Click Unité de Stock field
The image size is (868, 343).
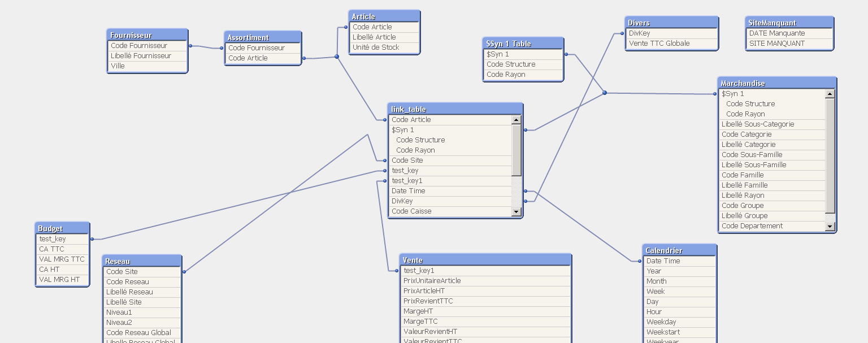[384, 47]
